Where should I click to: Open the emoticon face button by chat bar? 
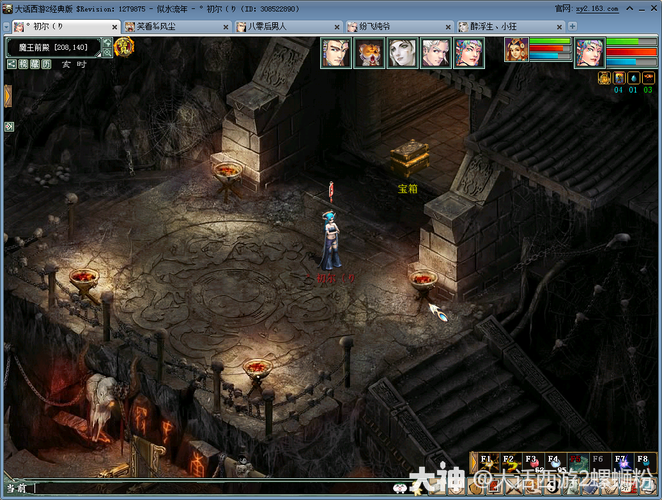[x=399, y=488]
